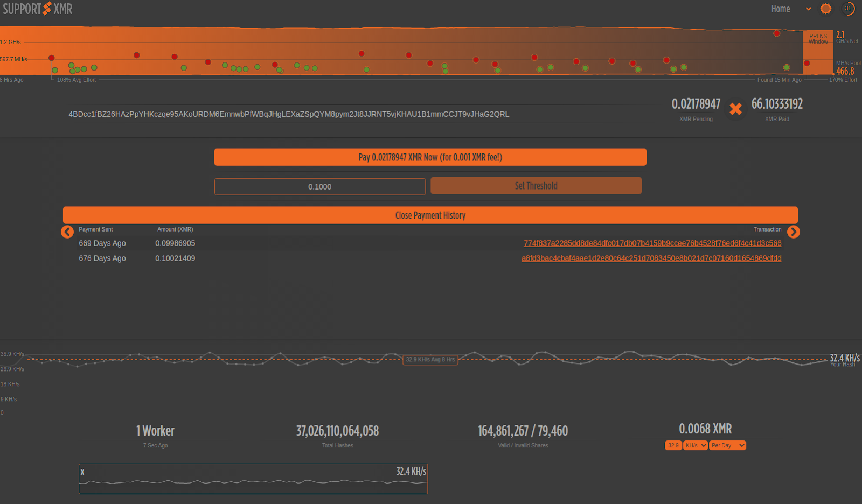Viewport: 862px width, 504px height.
Task: Go to previous payment history page
Action: coord(67,232)
